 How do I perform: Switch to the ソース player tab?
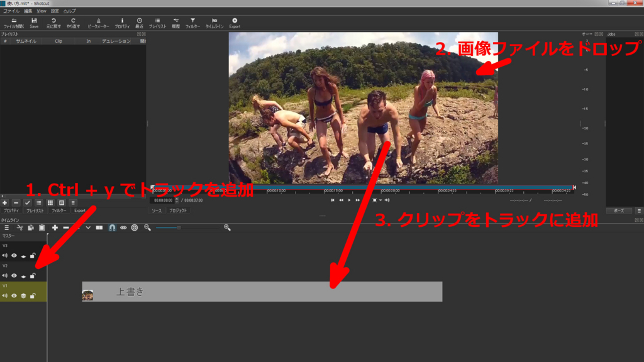coord(157,211)
